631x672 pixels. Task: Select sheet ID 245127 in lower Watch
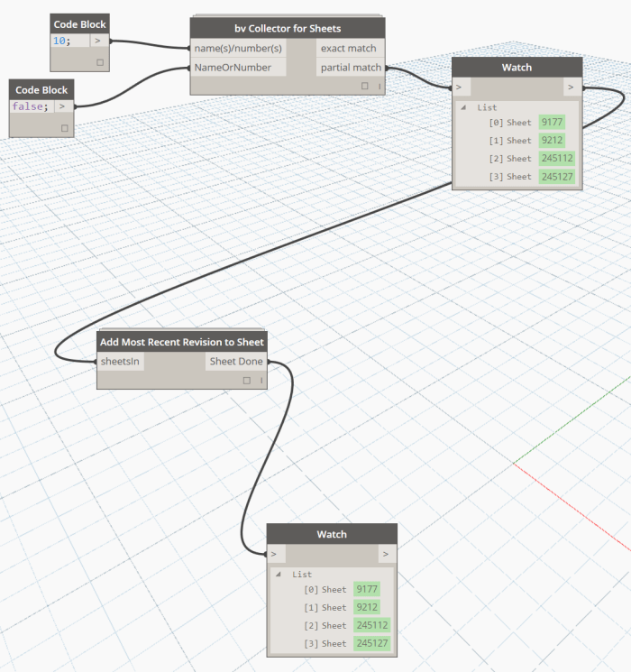[x=371, y=643]
